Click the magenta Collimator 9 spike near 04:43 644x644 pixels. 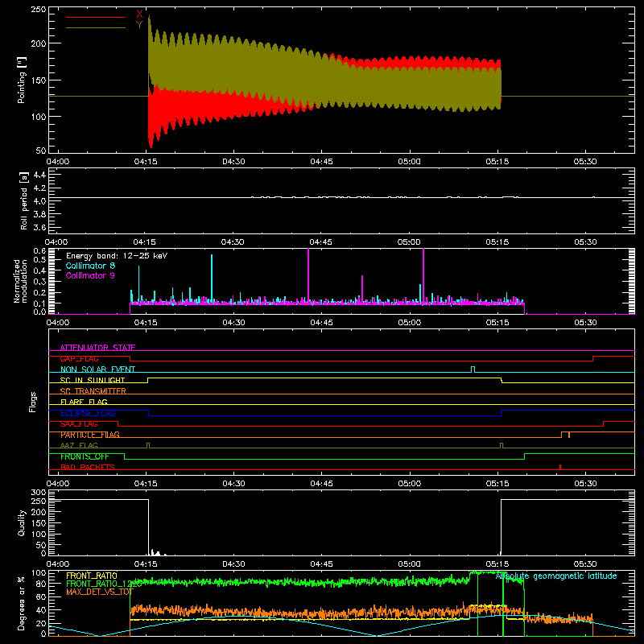[x=308, y=275]
